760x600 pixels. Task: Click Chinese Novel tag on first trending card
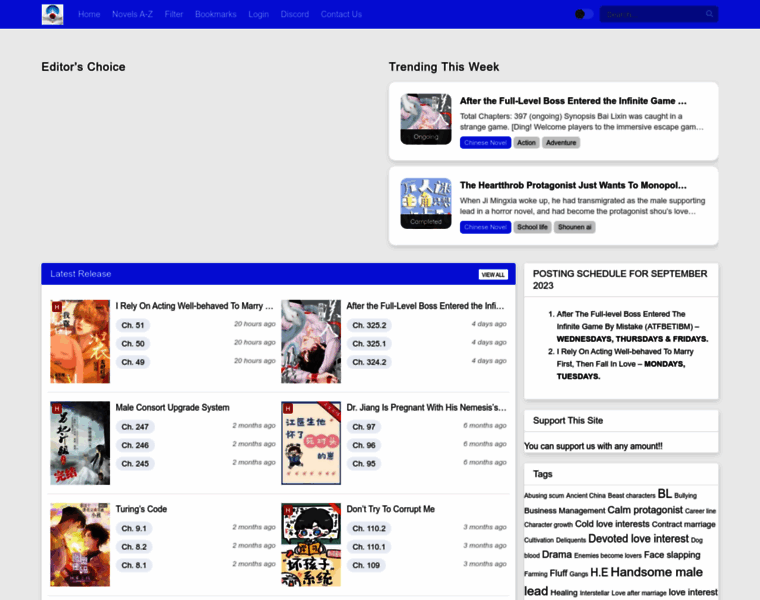[485, 142]
